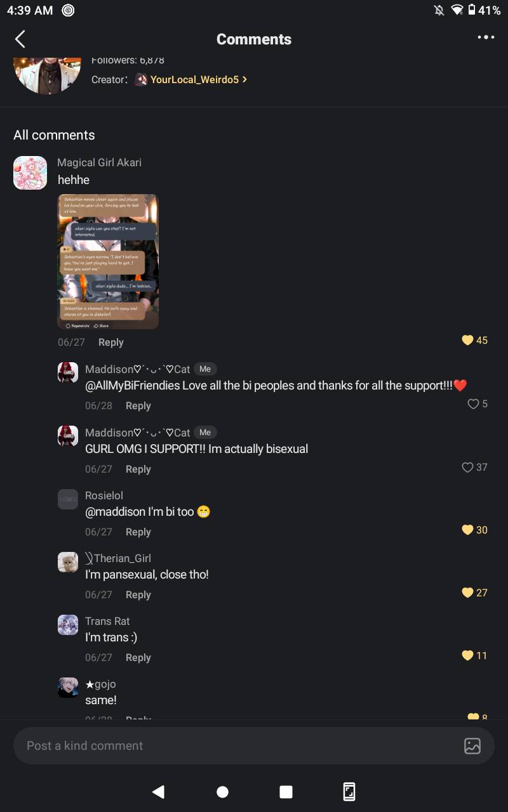Reply to Trans Rat's comment
This screenshot has width=508, height=812.
tap(138, 658)
